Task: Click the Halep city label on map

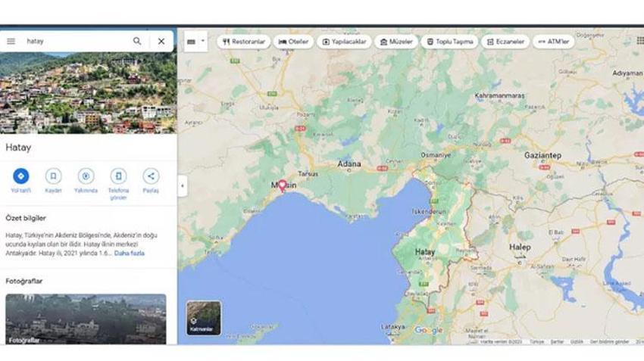Action: pos(520,247)
